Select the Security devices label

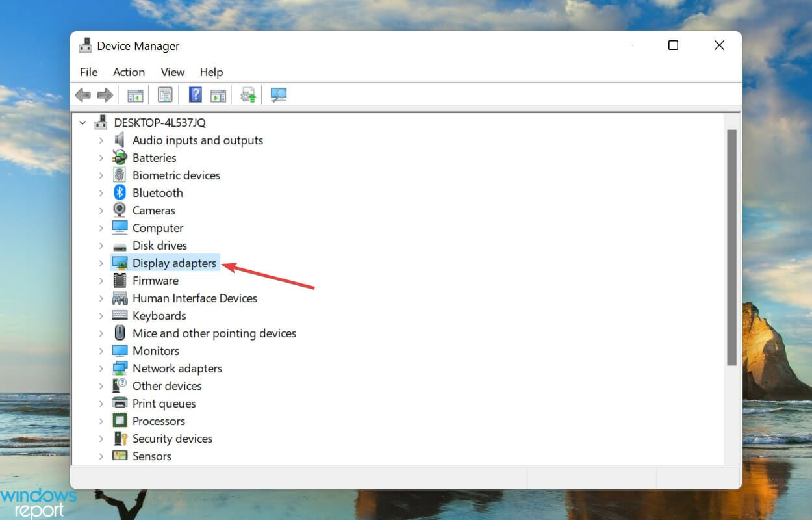point(172,439)
